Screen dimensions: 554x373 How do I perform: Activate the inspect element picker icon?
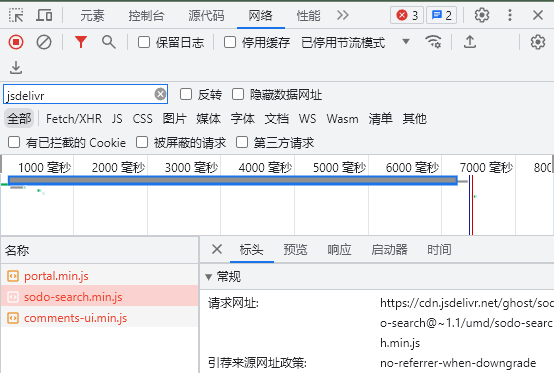click(x=16, y=15)
